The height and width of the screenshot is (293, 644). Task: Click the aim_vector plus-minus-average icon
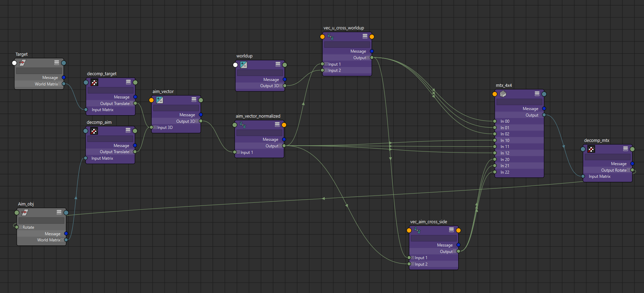click(x=159, y=100)
